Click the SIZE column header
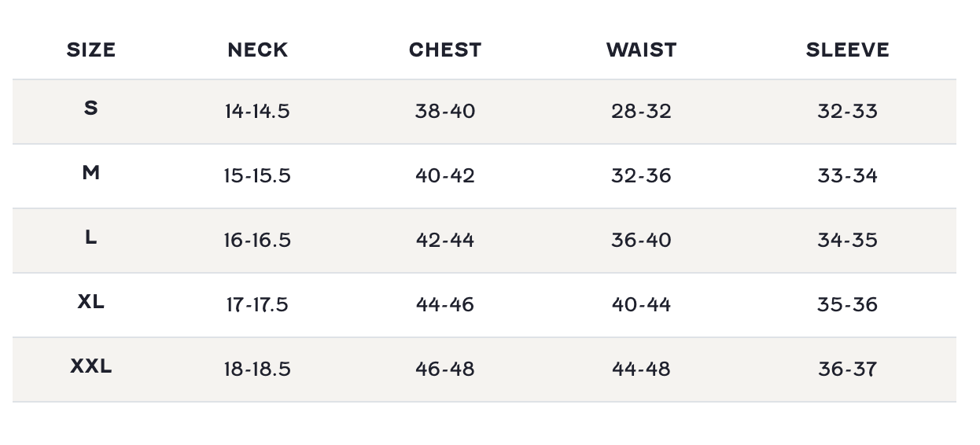 [x=91, y=50]
